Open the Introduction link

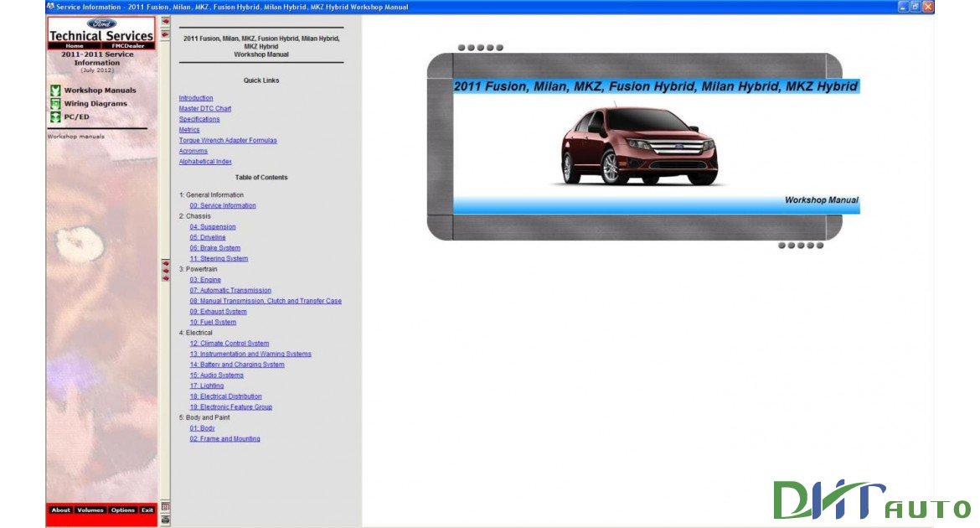(x=195, y=97)
